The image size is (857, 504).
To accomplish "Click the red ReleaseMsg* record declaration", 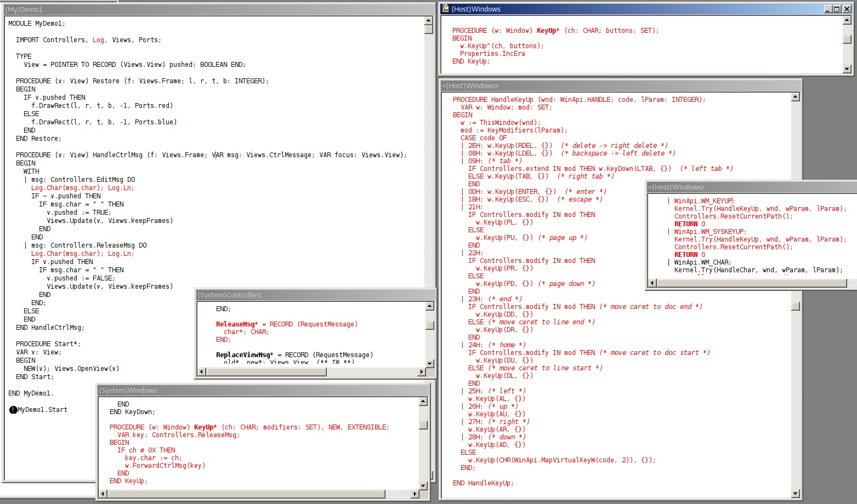I will click(x=236, y=324).
